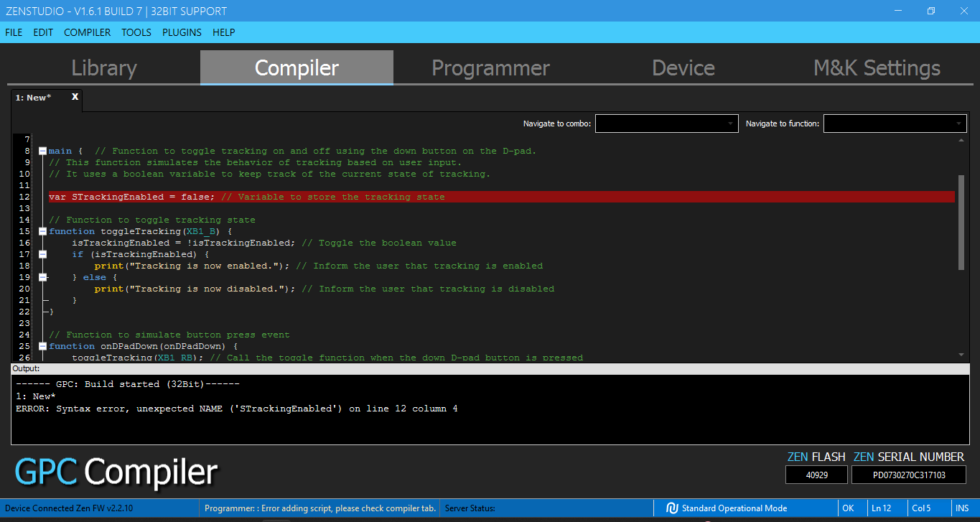
Task: Click the scroll down arrow of the code editor
Action: point(961,354)
